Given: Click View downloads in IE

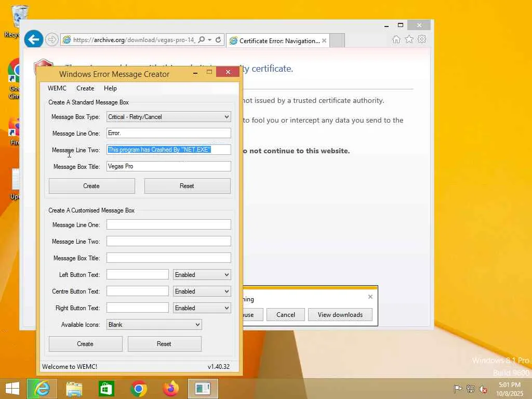Looking at the screenshot, I should click(x=340, y=314).
